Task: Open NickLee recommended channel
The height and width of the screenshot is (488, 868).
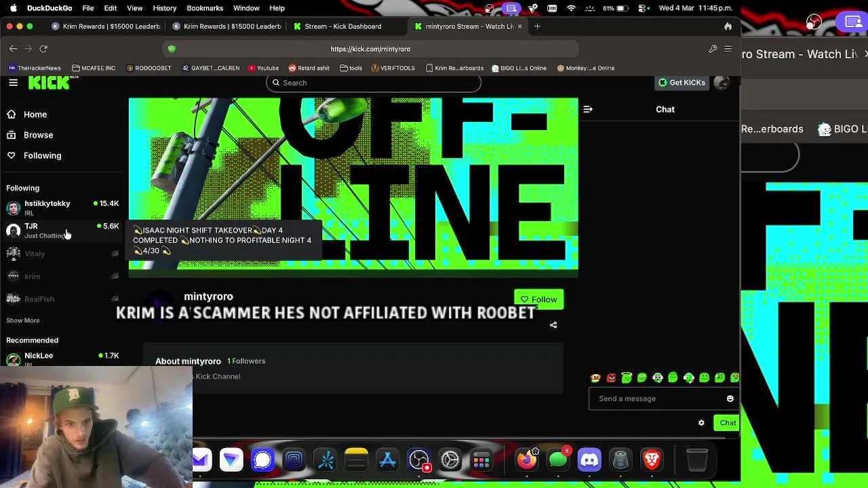Action: (x=62, y=359)
